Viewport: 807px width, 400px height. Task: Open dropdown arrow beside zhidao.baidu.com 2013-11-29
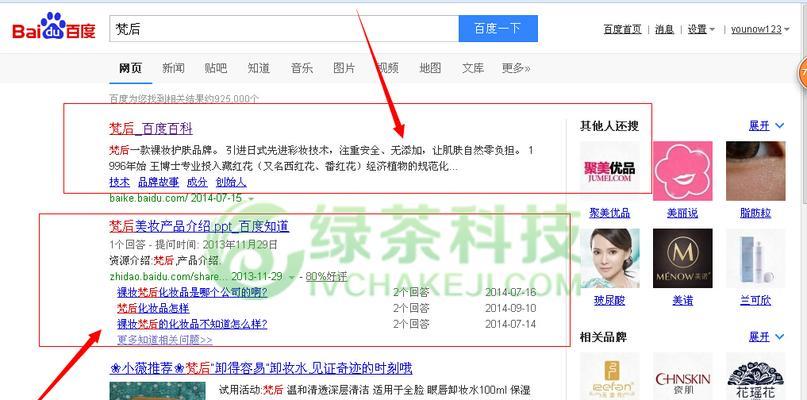click(291, 277)
